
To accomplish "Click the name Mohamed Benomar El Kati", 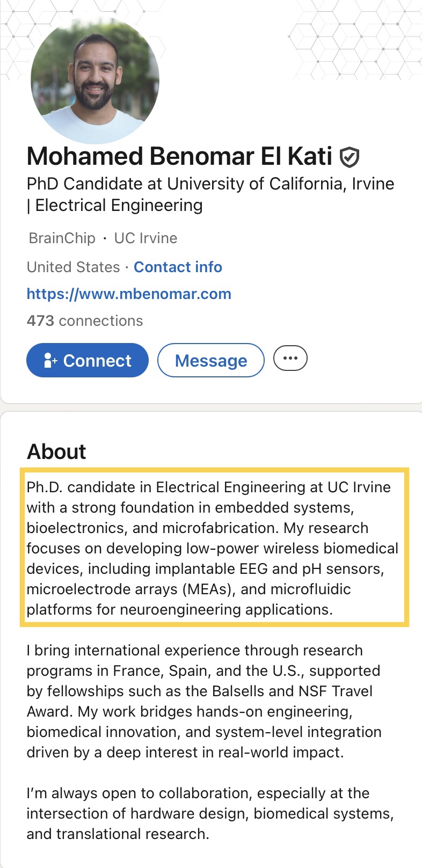I will [x=179, y=156].
